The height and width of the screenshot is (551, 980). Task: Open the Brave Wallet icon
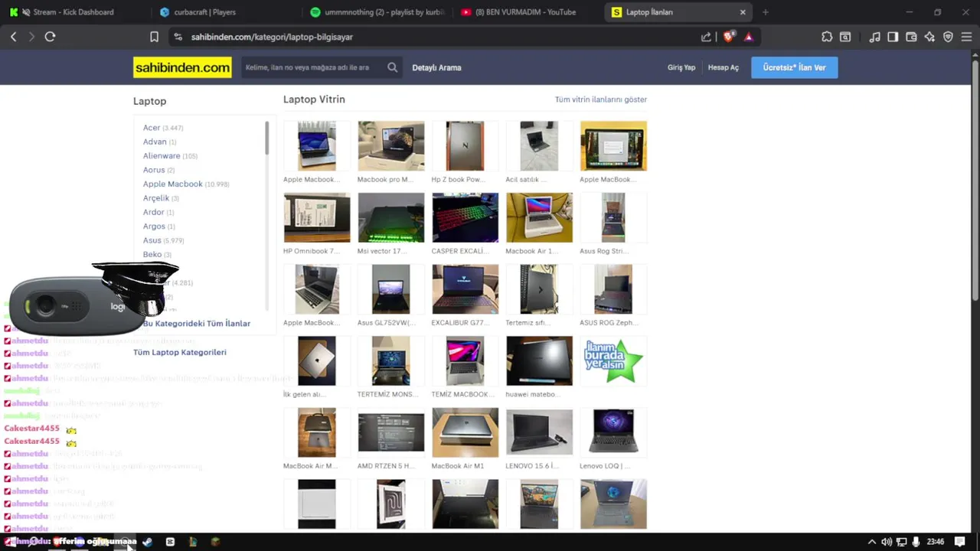pos(911,37)
